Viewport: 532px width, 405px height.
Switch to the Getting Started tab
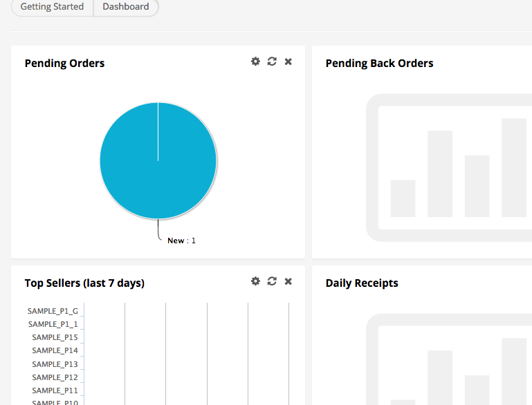click(52, 7)
